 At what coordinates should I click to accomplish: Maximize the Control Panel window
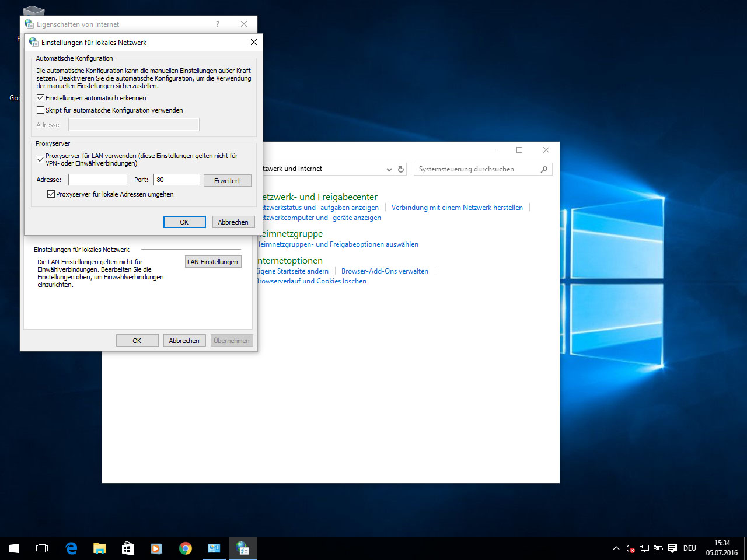click(519, 150)
